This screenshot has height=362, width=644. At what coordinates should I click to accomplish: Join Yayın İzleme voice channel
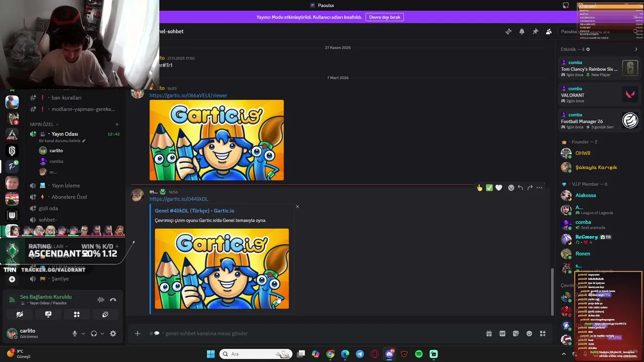pos(65,186)
